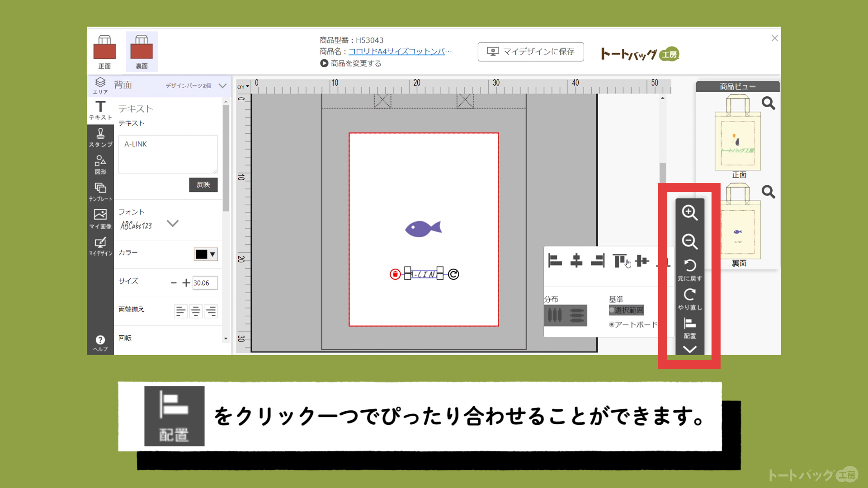
Task: Select the テキスト text tool
Action: point(100,110)
